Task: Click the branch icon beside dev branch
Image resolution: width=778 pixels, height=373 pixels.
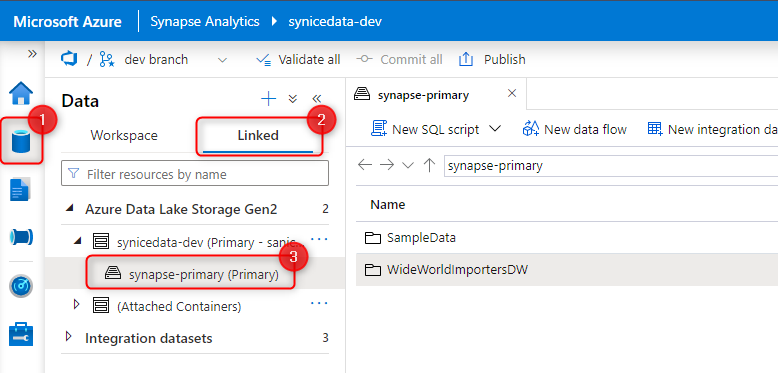Action: [107, 60]
